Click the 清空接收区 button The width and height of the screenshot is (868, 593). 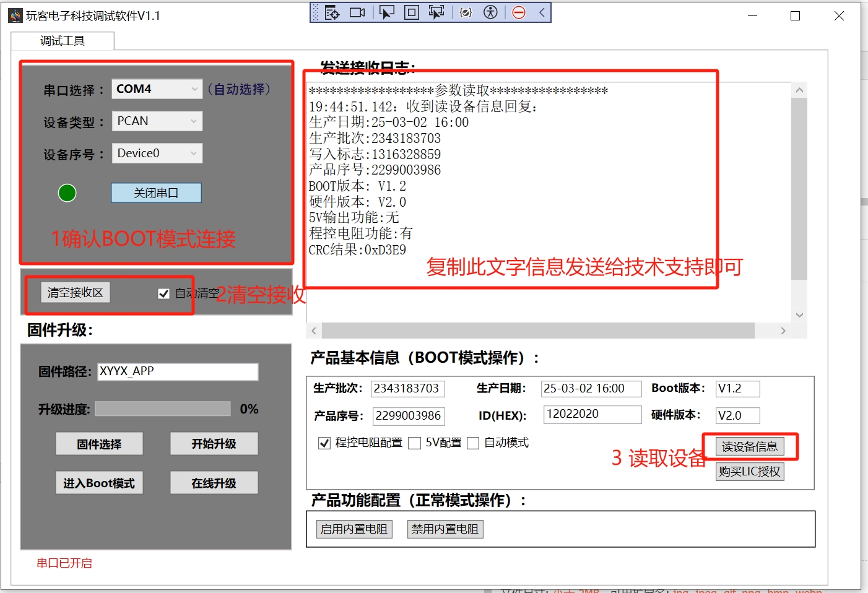[x=76, y=292]
